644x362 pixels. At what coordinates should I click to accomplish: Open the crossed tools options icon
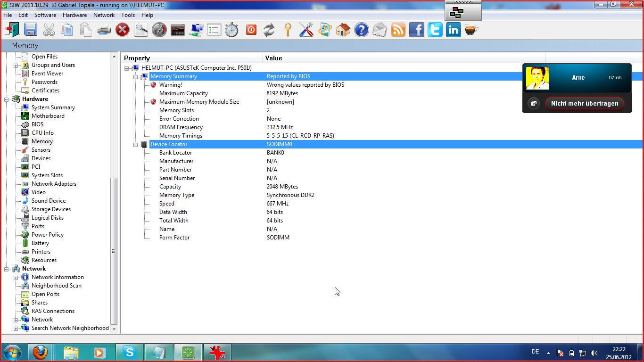coord(306,30)
